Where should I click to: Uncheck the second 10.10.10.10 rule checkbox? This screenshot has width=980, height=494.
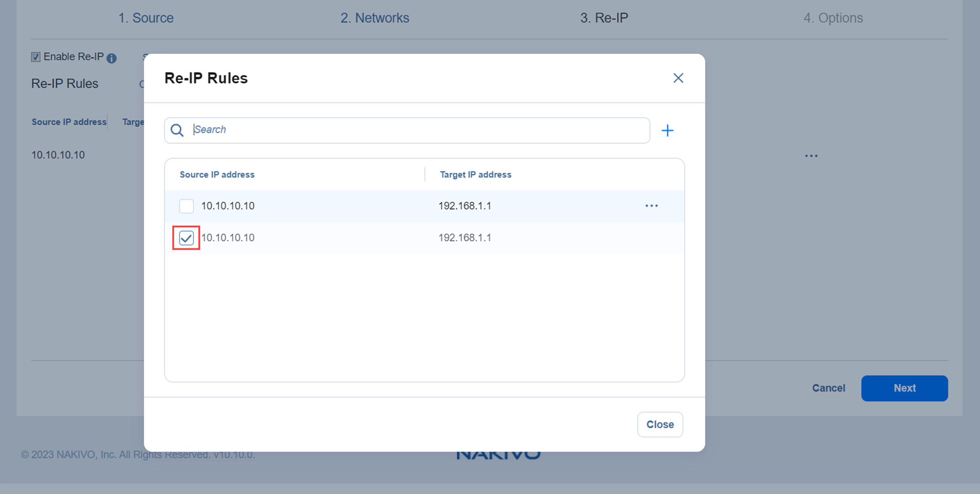[x=186, y=238]
